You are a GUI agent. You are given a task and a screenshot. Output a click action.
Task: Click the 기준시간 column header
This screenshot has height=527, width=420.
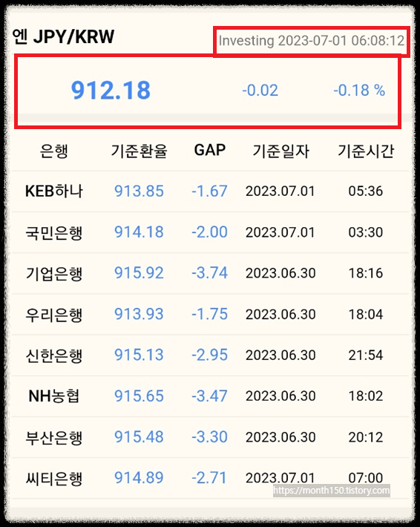(x=366, y=151)
